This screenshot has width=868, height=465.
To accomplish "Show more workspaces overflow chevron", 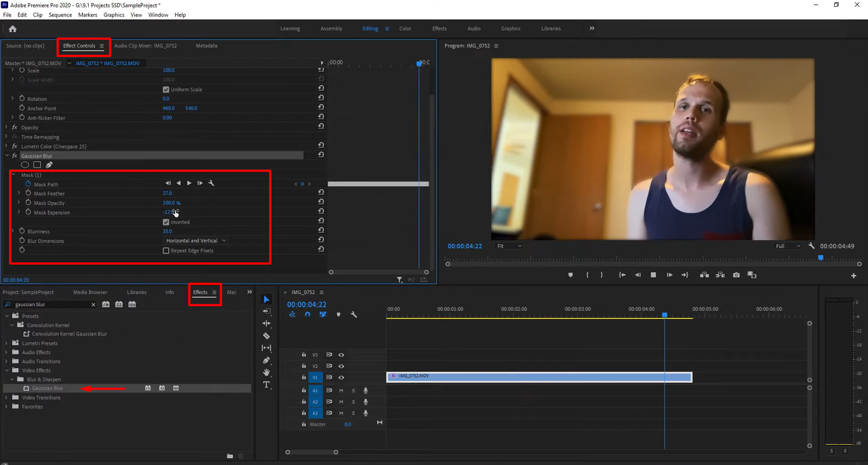I will [592, 29].
